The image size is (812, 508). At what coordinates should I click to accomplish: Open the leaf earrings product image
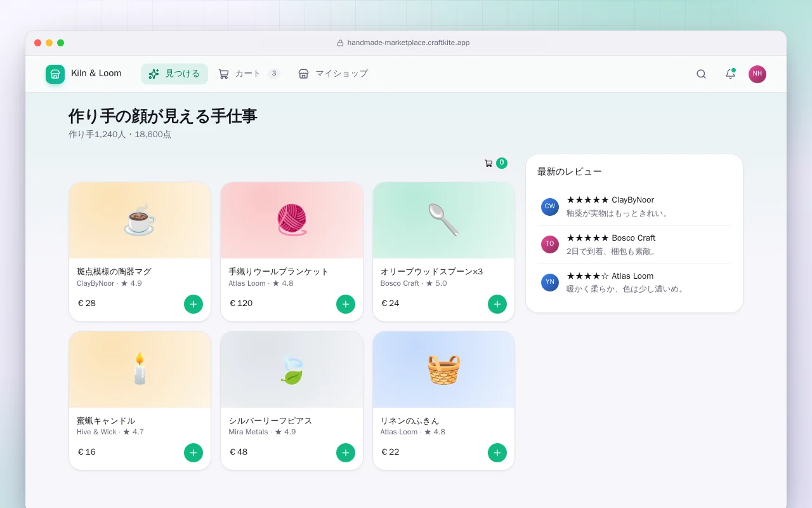pos(292,370)
